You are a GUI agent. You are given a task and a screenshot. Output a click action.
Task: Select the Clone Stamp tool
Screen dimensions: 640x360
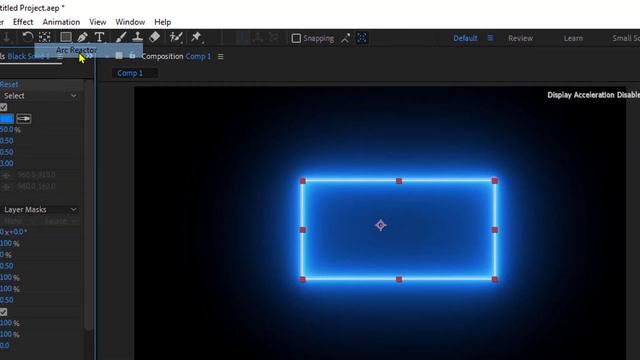click(x=138, y=38)
